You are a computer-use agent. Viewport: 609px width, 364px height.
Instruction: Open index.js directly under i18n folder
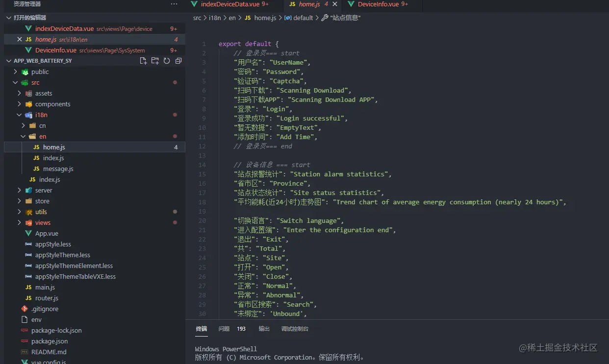95,179
